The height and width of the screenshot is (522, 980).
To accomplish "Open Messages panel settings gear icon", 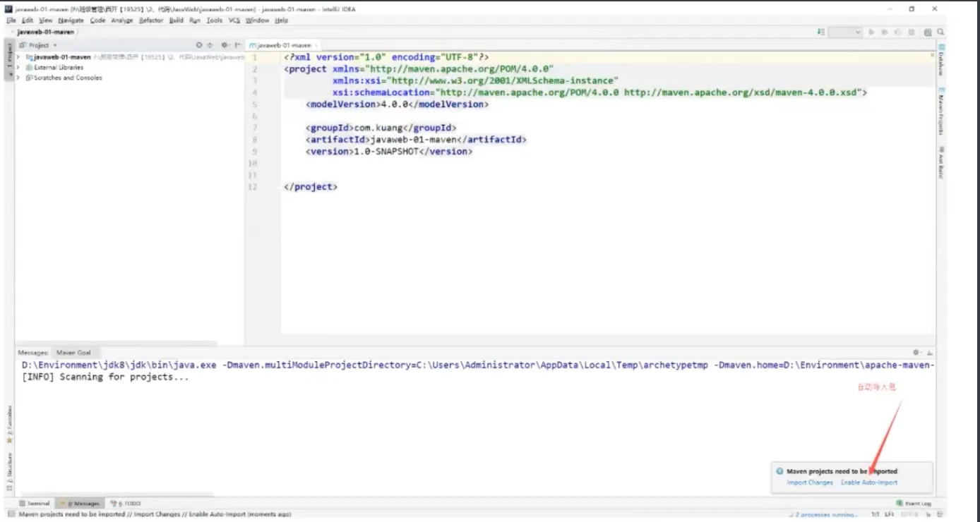I will [916, 352].
